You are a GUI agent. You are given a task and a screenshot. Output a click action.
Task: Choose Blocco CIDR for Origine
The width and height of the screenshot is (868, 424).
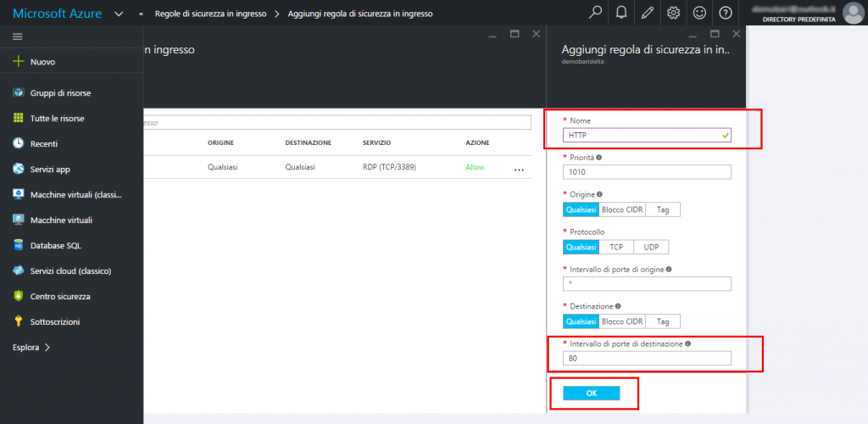tap(623, 209)
